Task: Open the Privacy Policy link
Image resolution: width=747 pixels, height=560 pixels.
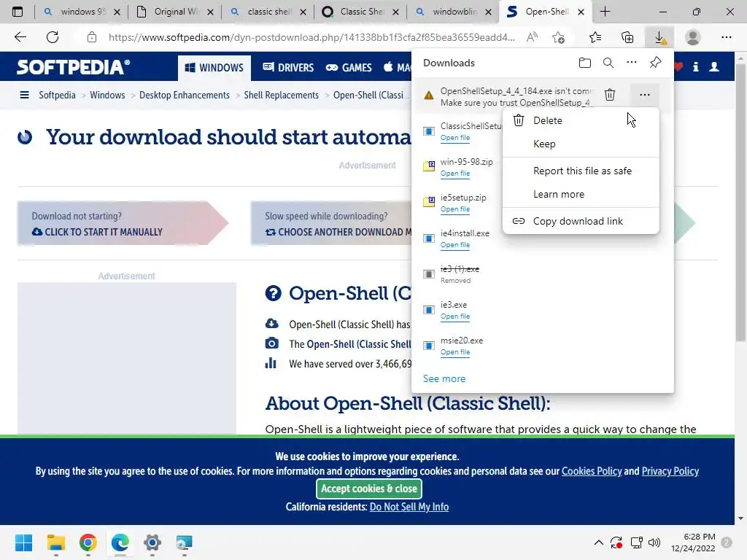Action: pos(670,471)
